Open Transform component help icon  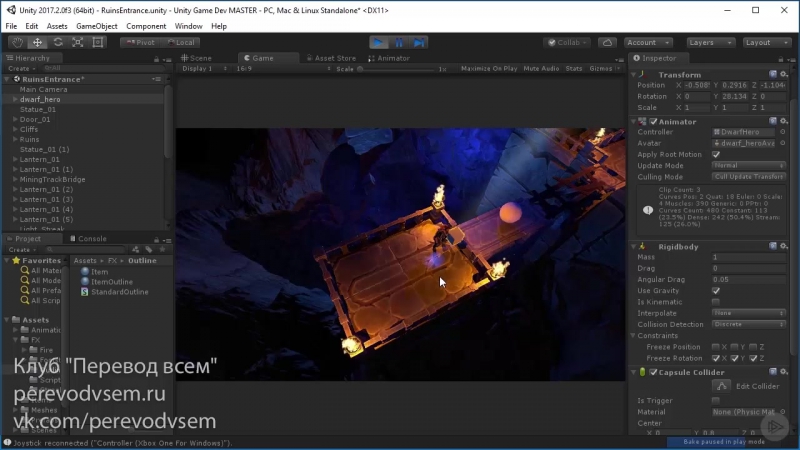773,74
